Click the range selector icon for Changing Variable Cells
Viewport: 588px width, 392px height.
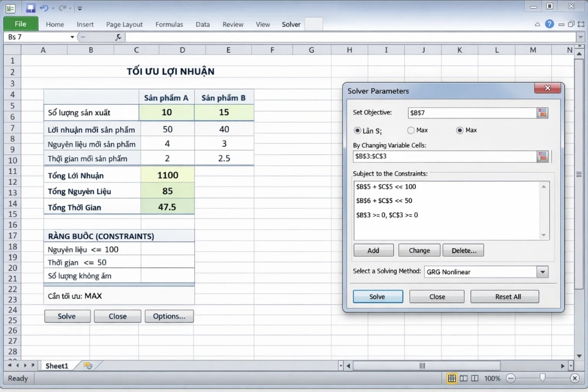[x=543, y=156]
